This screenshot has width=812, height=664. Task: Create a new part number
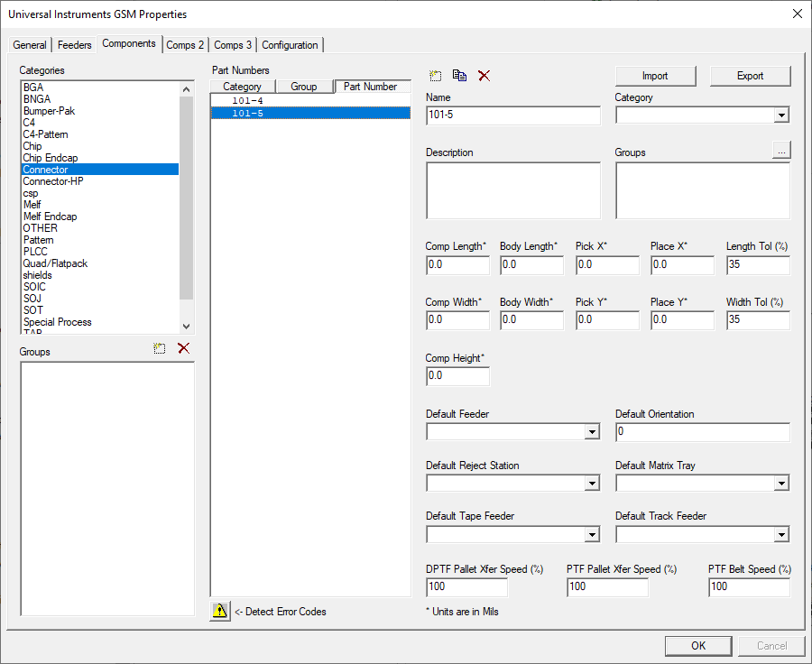436,76
